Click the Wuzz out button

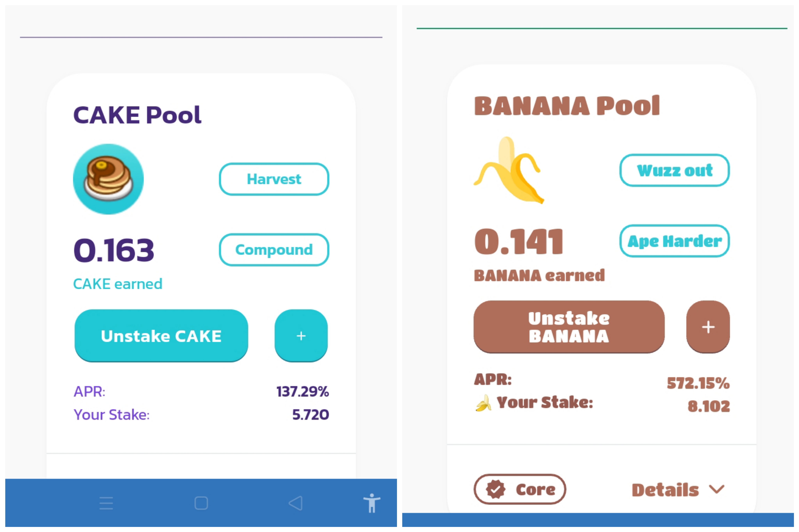point(674,170)
